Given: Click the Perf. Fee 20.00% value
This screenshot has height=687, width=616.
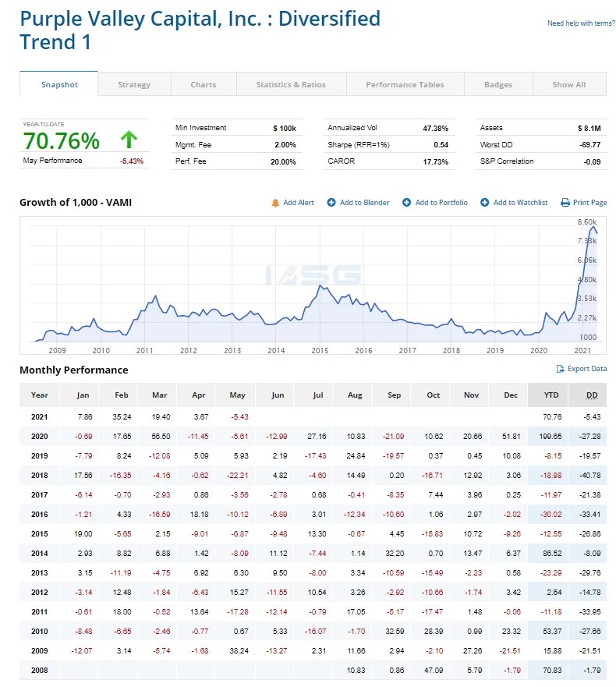Looking at the screenshot, I should tap(283, 161).
